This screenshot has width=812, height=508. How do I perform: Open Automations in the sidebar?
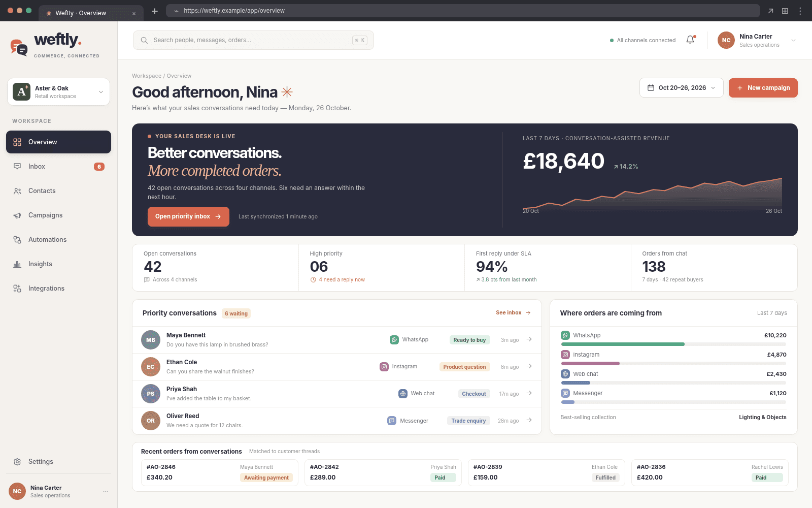[59, 240]
